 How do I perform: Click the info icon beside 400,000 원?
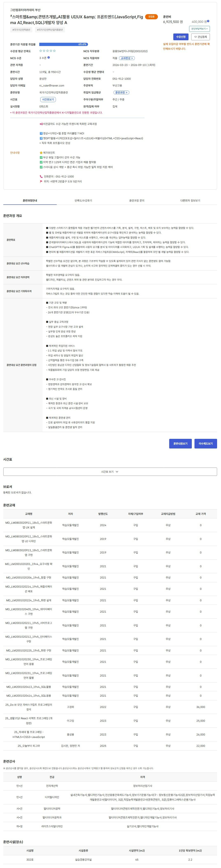(208, 21)
